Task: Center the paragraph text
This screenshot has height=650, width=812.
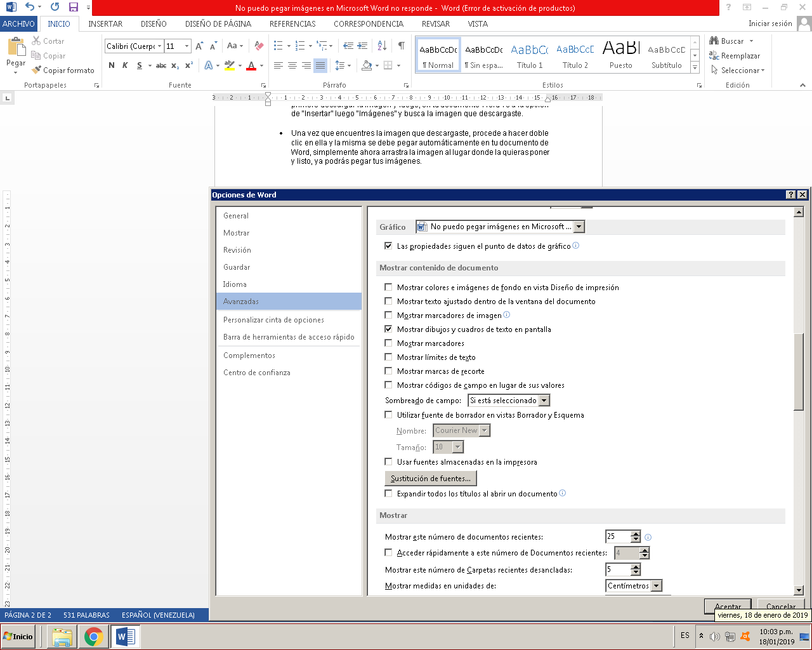Action: tap(292, 65)
